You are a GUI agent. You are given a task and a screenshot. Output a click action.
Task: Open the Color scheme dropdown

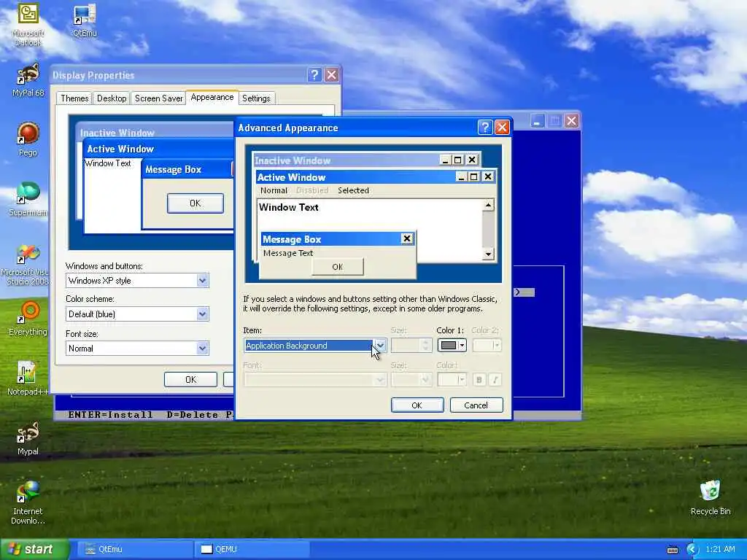137,314
